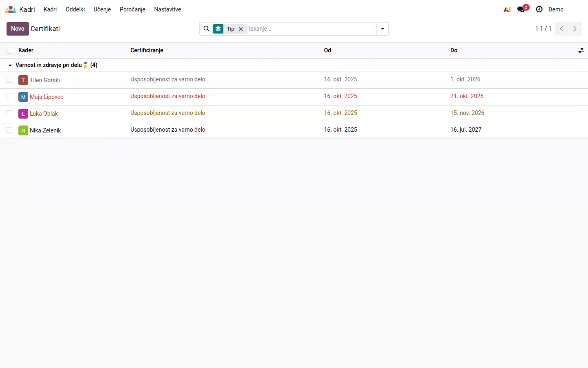Open the AI assistant icon
Viewport: 588px width, 368px height.
[507, 9]
